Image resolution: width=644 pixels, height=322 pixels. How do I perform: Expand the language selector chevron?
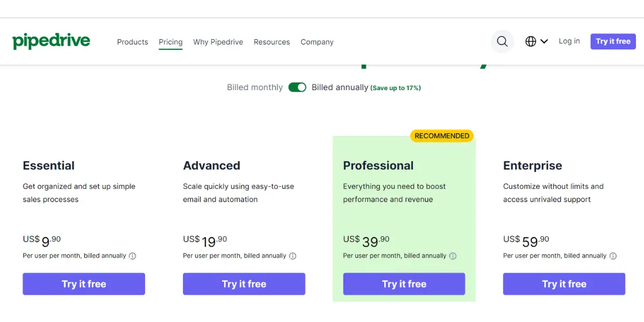[x=544, y=41]
